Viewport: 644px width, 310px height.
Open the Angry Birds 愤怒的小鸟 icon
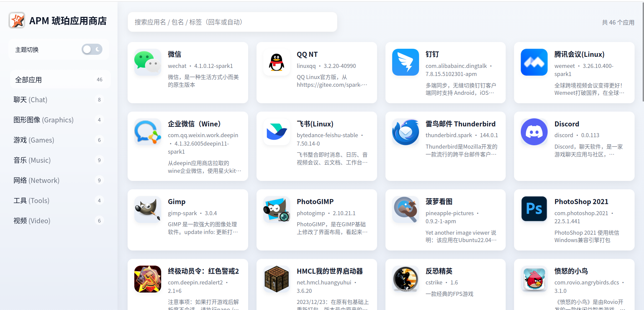click(534, 279)
